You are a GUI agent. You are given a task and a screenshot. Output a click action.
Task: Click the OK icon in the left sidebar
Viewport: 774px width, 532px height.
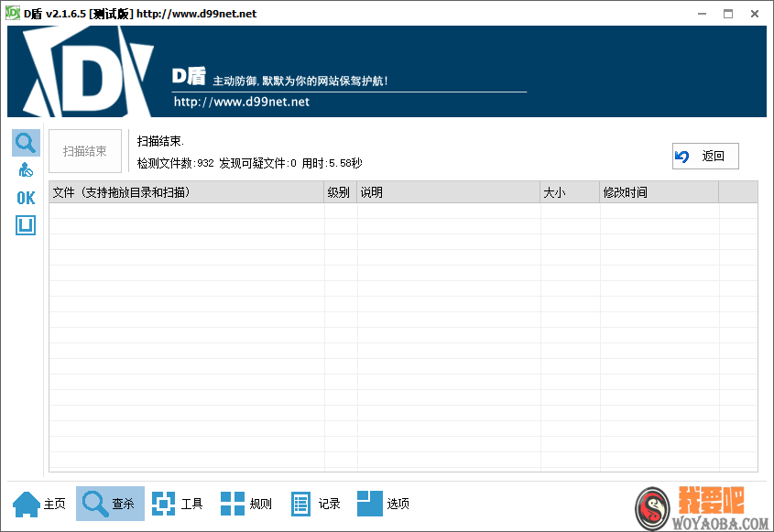tap(25, 197)
